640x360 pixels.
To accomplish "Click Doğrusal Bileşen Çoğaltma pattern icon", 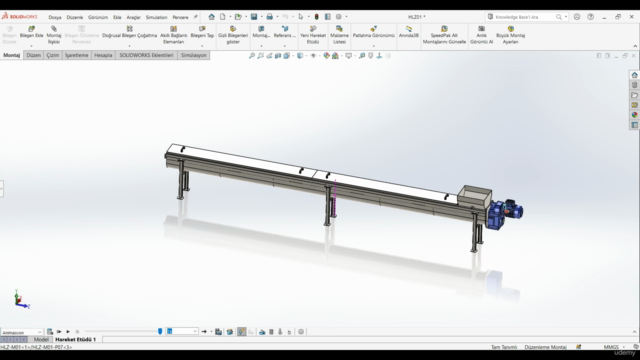I will coord(129,29).
